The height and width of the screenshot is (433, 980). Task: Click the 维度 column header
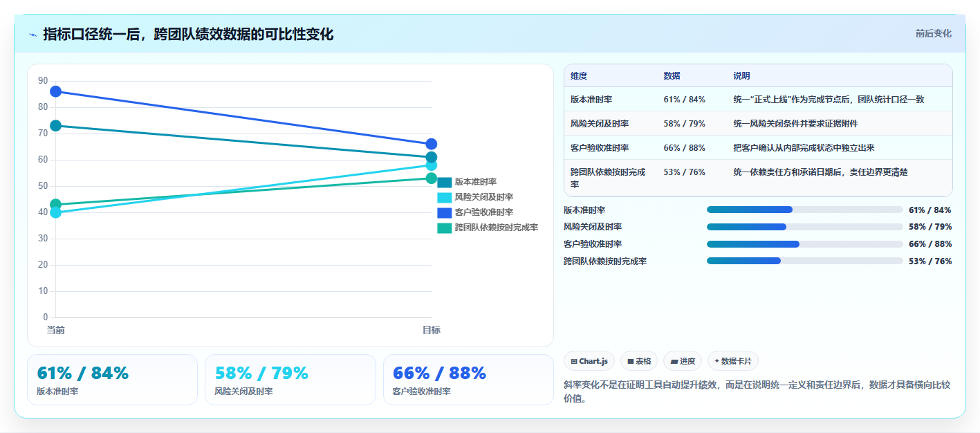click(x=579, y=76)
